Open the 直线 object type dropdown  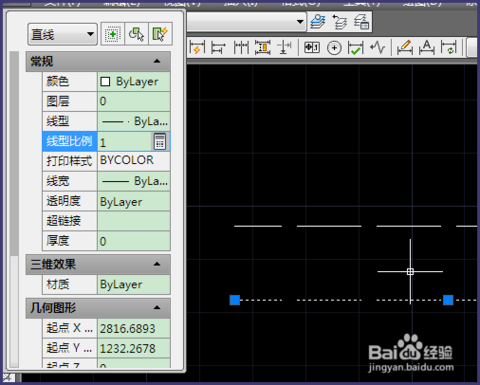point(62,34)
